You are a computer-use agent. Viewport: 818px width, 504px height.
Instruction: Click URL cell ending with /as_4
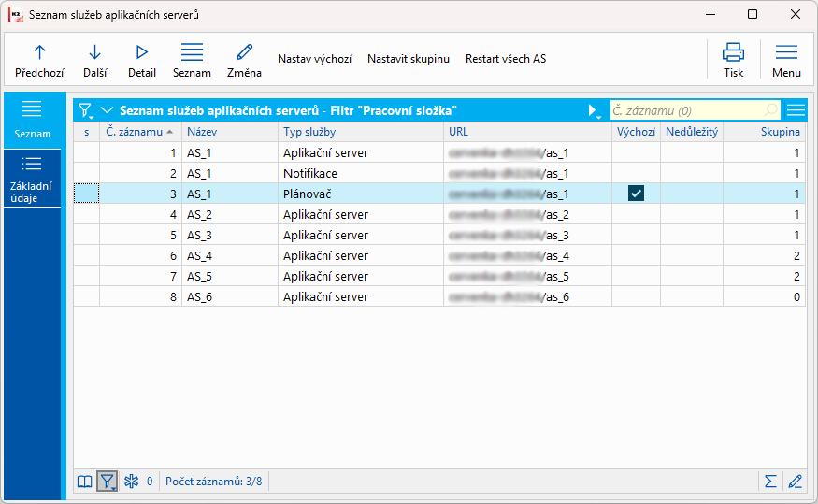click(x=527, y=255)
